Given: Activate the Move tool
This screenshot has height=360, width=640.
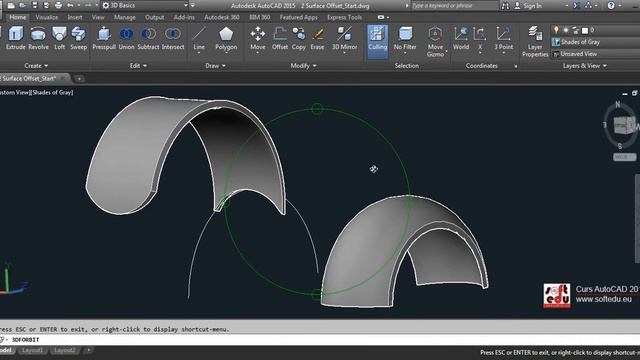Looking at the screenshot, I should tap(258, 40).
